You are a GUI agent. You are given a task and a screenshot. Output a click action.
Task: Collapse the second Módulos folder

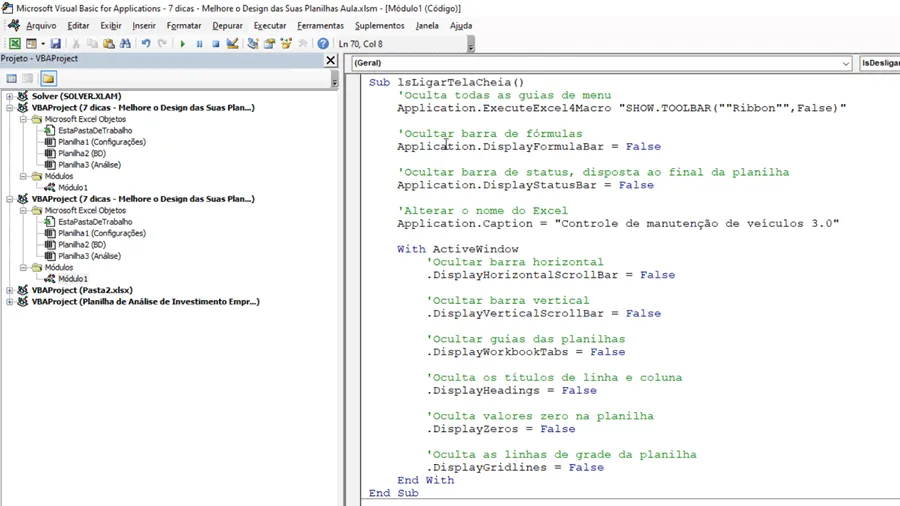click(24, 267)
